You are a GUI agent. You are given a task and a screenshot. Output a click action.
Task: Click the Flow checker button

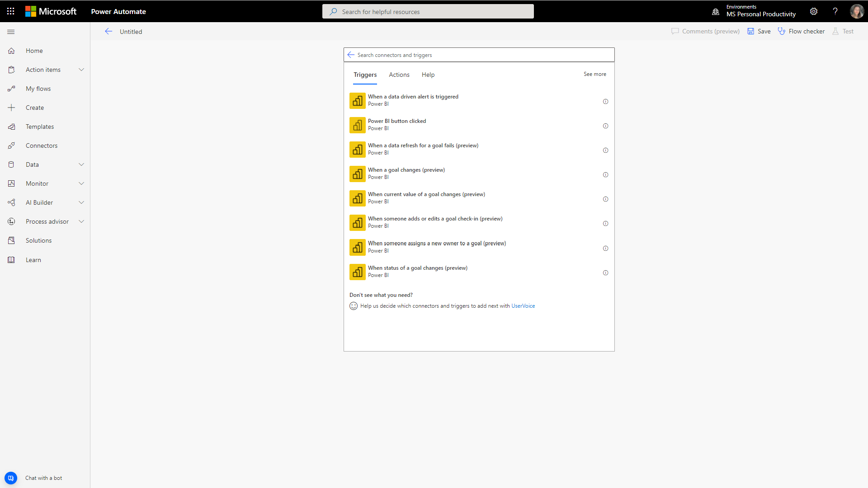point(801,31)
